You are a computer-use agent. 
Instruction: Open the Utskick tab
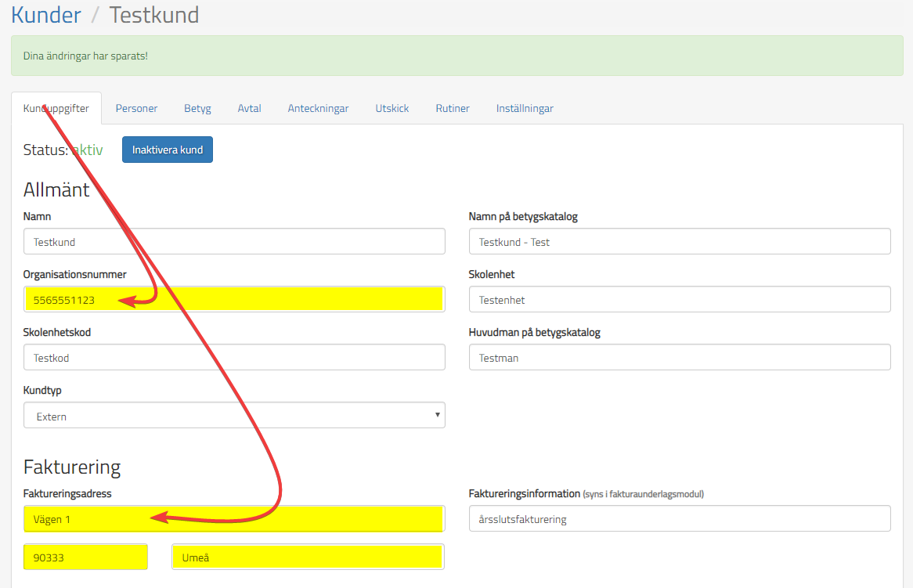tap(392, 108)
